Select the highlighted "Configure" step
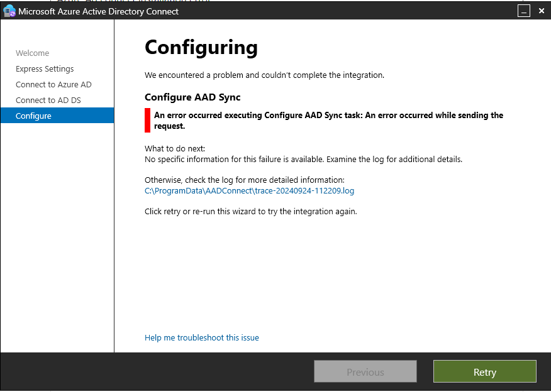Screen dimensions: 551x392 tap(33, 116)
